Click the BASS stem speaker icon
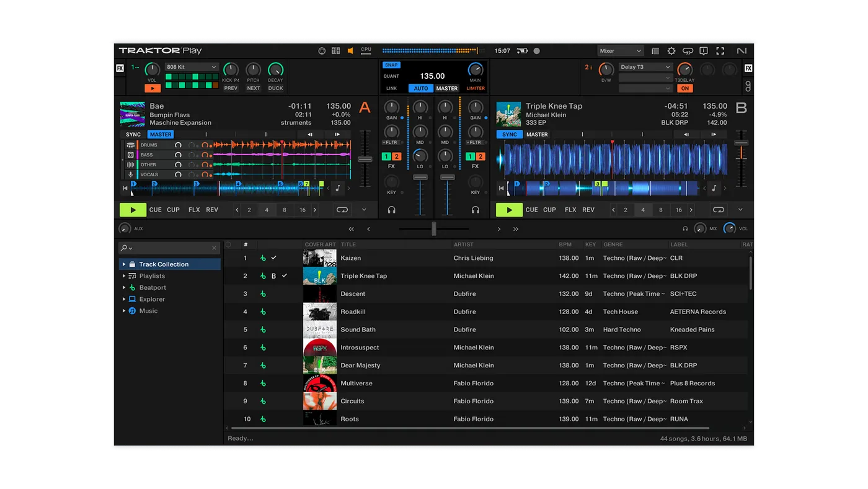 coord(130,155)
